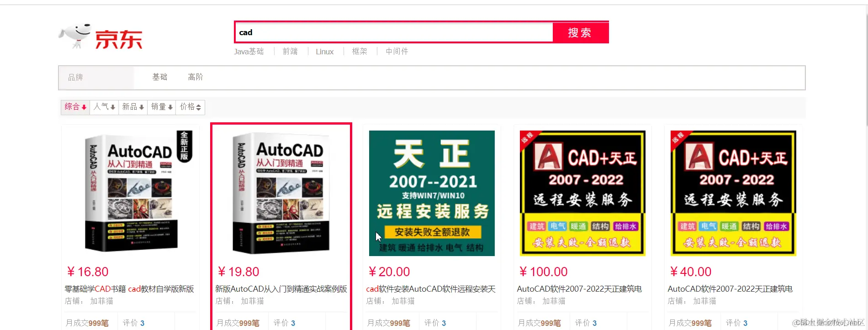This screenshot has height=330, width=868.
Task: Open title 新版AutoCAD从入门到精通实战案例版
Action: pyautogui.click(x=281, y=289)
